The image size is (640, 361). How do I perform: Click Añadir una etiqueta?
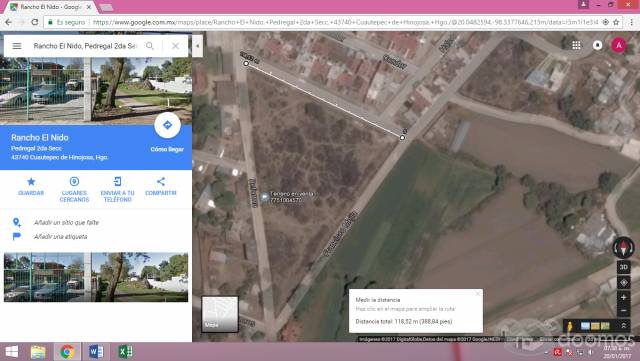pyautogui.click(x=60, y=236)
